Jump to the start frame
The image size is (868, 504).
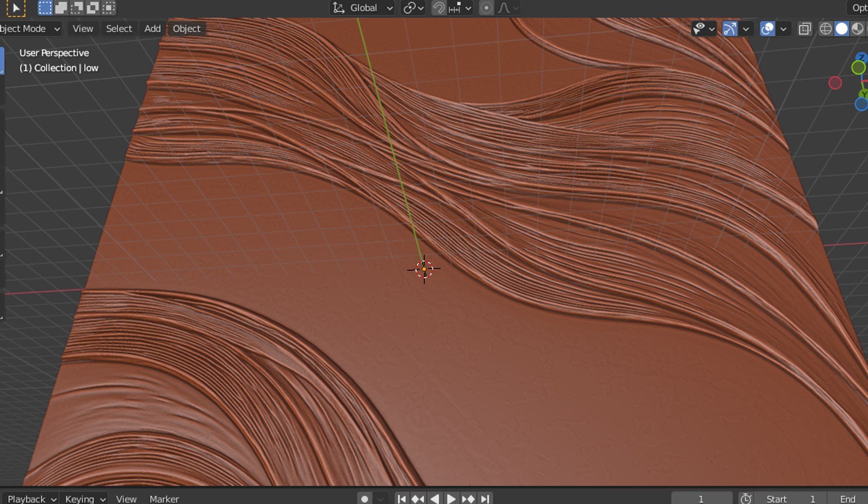pos(401,499)
